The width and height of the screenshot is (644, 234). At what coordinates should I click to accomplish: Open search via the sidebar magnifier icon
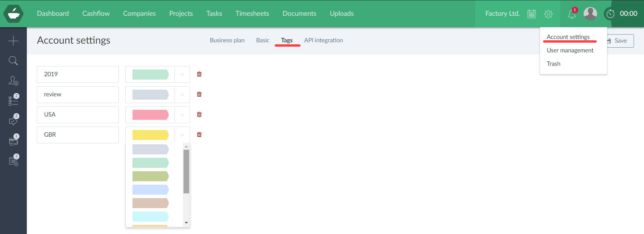(x=13, y=61)
